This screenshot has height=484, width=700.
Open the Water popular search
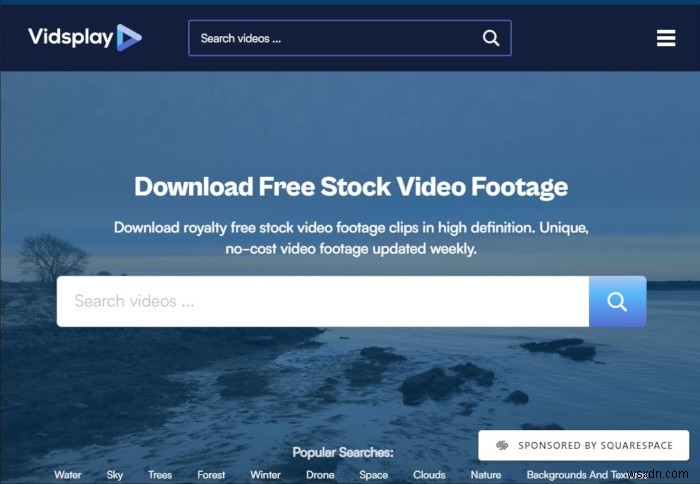pos(68,475)
